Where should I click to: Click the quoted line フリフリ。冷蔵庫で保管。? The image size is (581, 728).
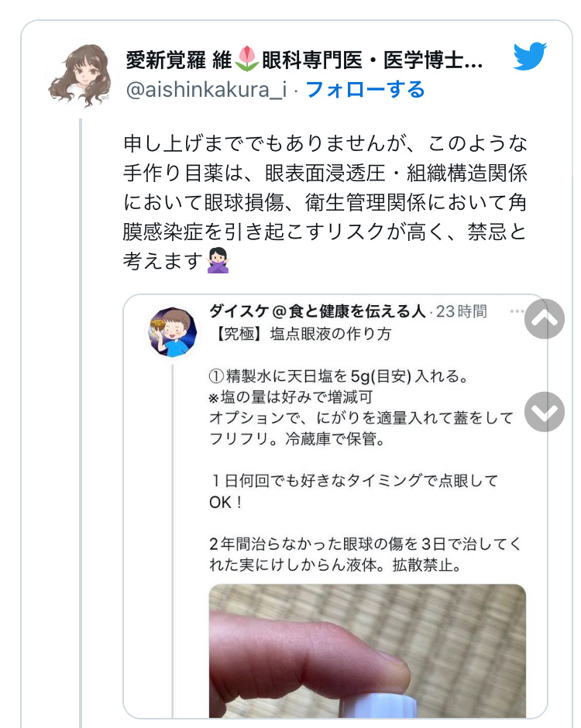click(x=297, y=439)
